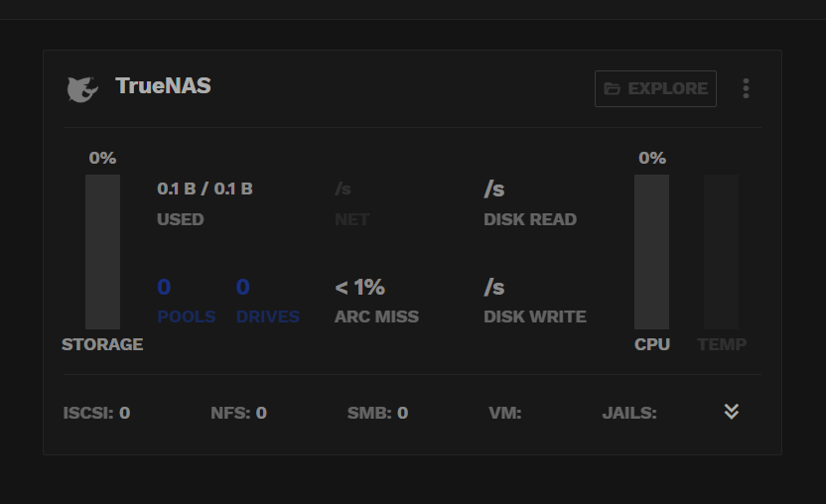Select the VM status item
Image resolution: width=826 pixels, height=504 pixels.
pyautogui.click(x=505, y=413)
